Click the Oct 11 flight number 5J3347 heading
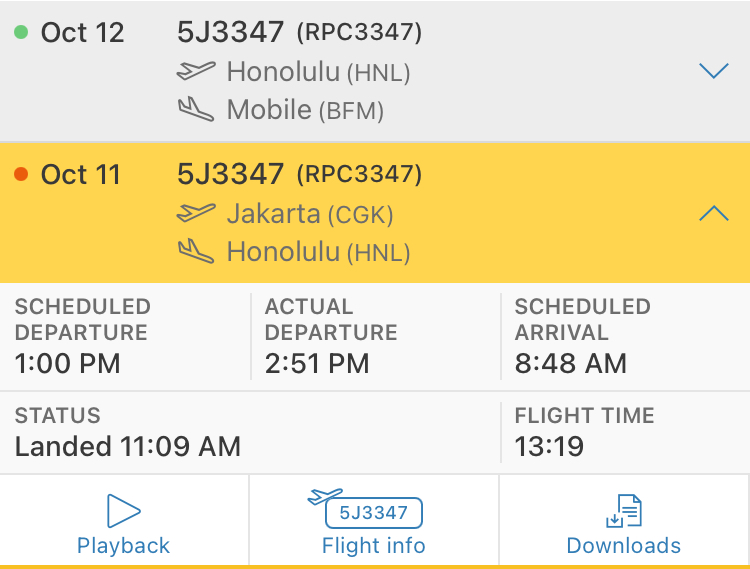750x569 pixels. pyautogui.click(x=231, y=175)
